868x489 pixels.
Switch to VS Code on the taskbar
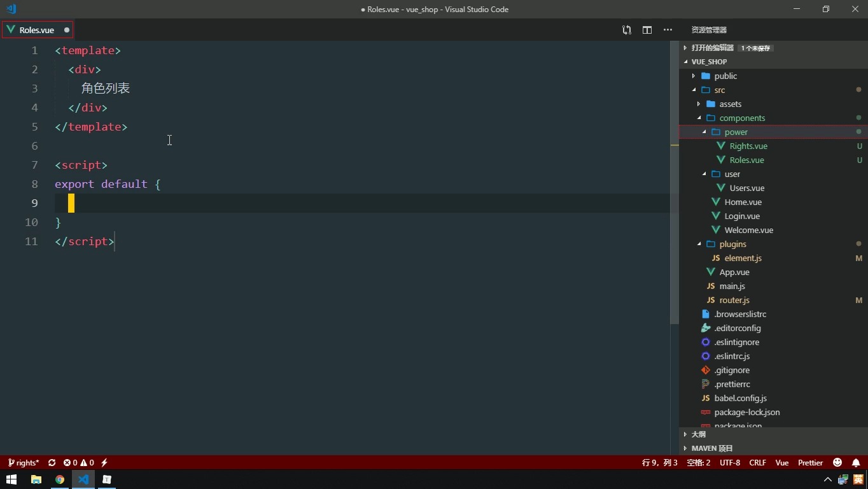click(x=83, y=479)
